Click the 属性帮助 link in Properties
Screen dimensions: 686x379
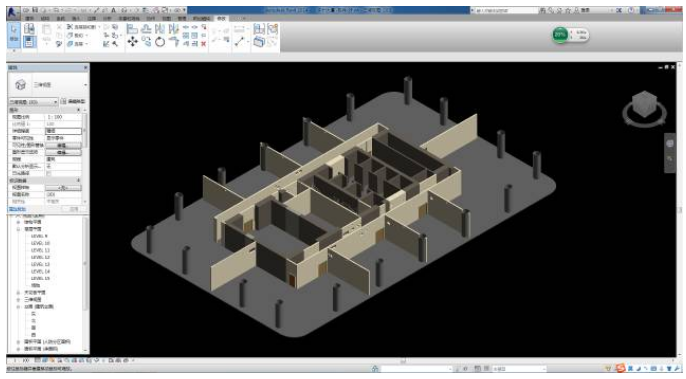(18, 209)
